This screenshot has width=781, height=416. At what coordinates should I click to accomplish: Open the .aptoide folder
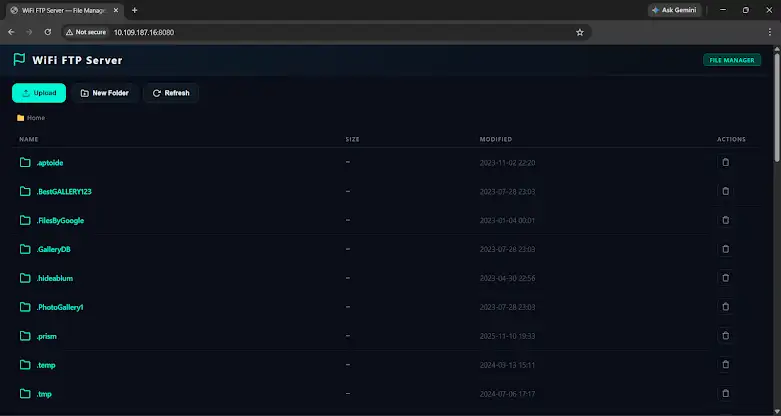(x=50, y=163)
